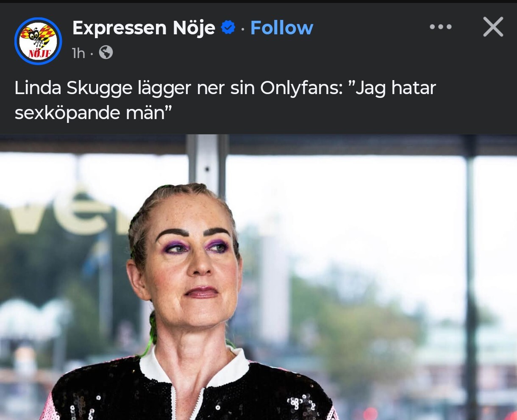
Task: Click the blue verified badge
Action: (228, 28)
